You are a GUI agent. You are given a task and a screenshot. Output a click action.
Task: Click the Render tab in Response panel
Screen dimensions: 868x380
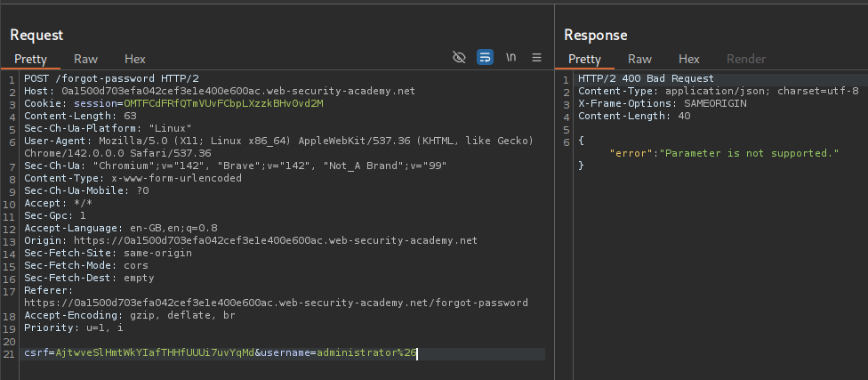[x=745, y=59]
